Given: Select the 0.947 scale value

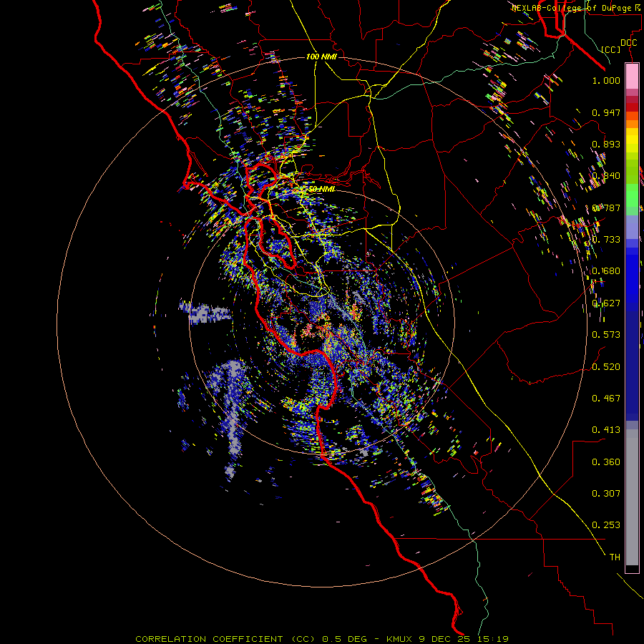Looking at the screenshot, I should coord(606,112).
